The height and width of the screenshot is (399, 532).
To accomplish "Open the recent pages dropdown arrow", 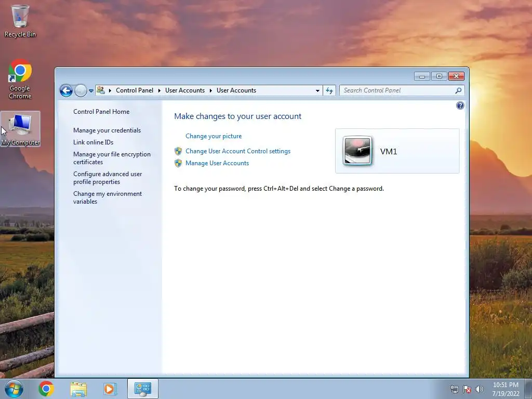I will (x=91, y=90).
